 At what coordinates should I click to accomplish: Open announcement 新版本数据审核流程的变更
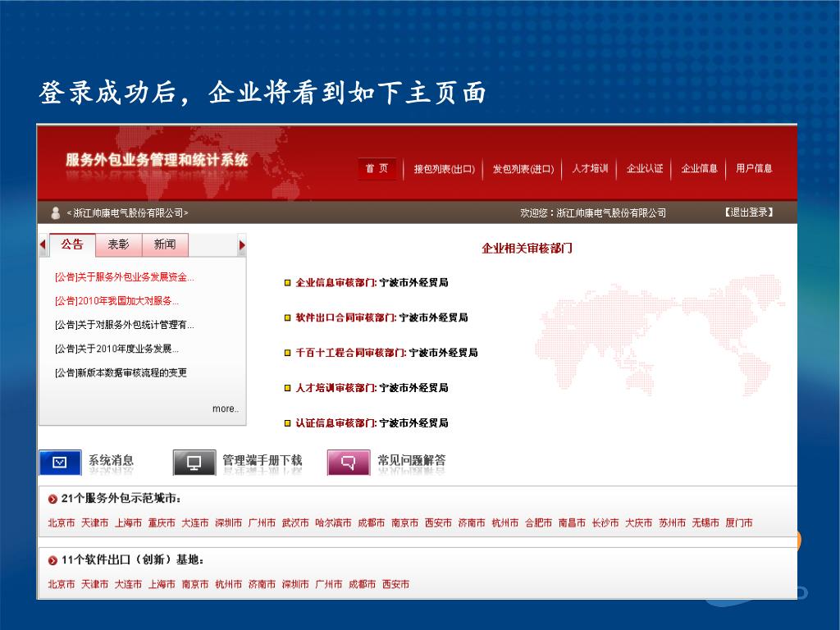click(121, 373)
